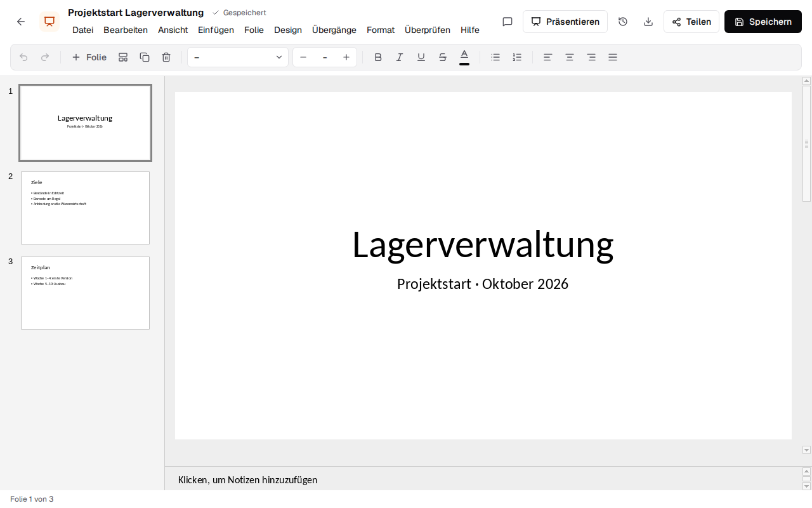812x508 pixels.
Task: Click the notes pane scroll up arrow
Action: (807, 471)
